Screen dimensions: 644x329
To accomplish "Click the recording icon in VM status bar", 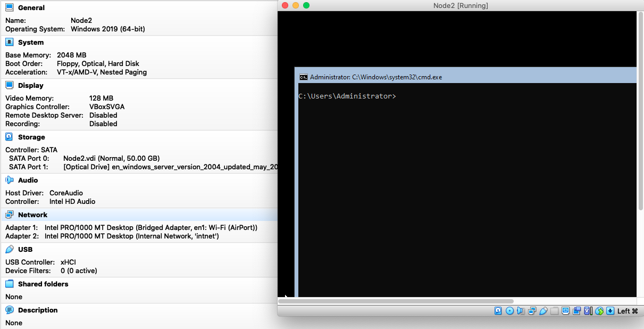I will [576, 311].
